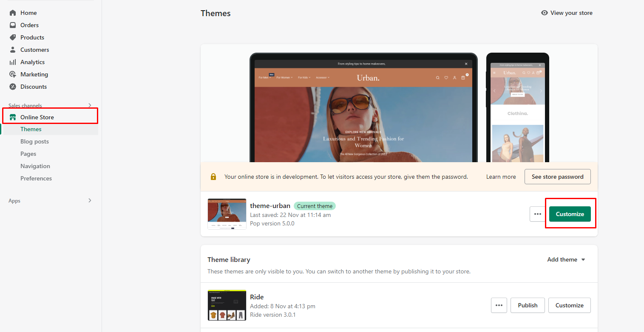Viewport: 644px width, 332px height.
Task: Select the Customers person icon
Action: click(13, 50)
